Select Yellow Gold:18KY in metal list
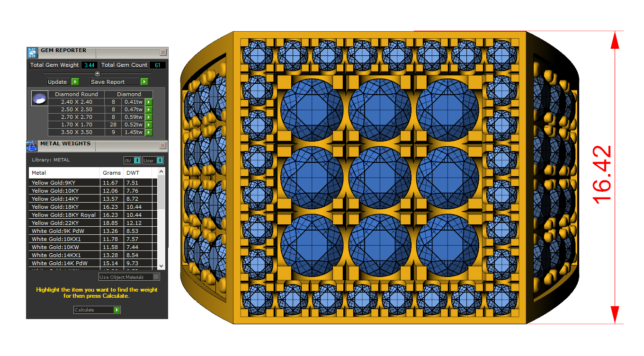Viewport: 644px width, 356px height. click(x=55, y=207)
